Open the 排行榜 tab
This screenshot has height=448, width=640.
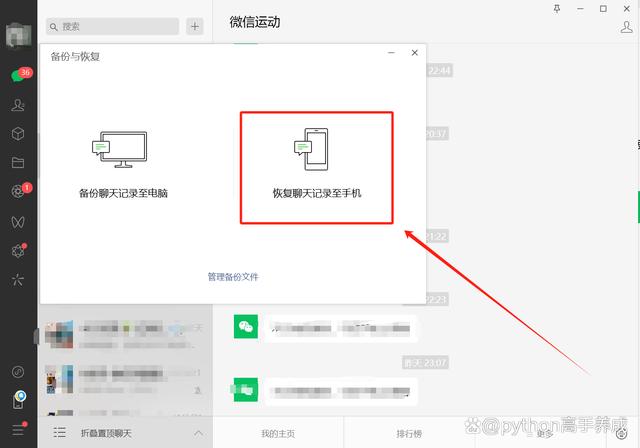point(409,433)
